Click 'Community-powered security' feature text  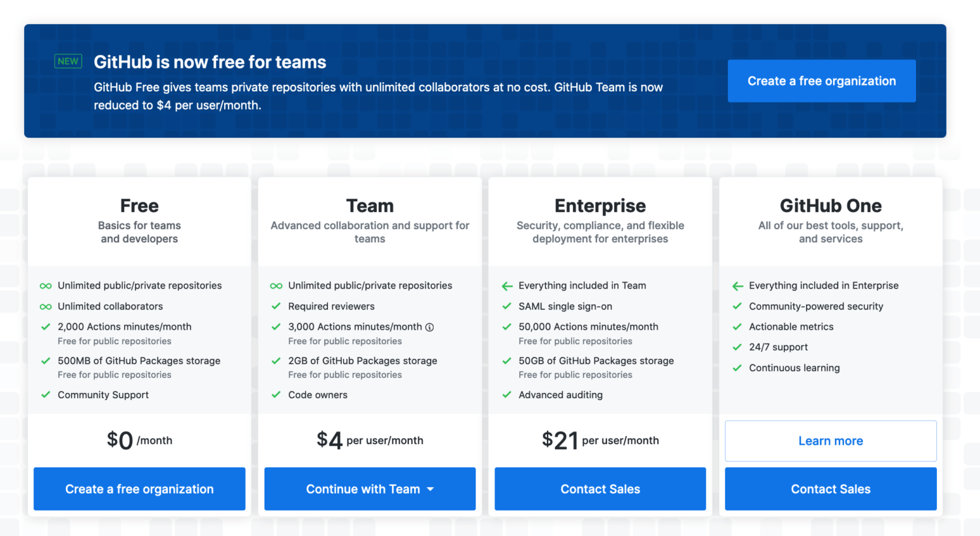pyautogui.click(x=816, y=306)
